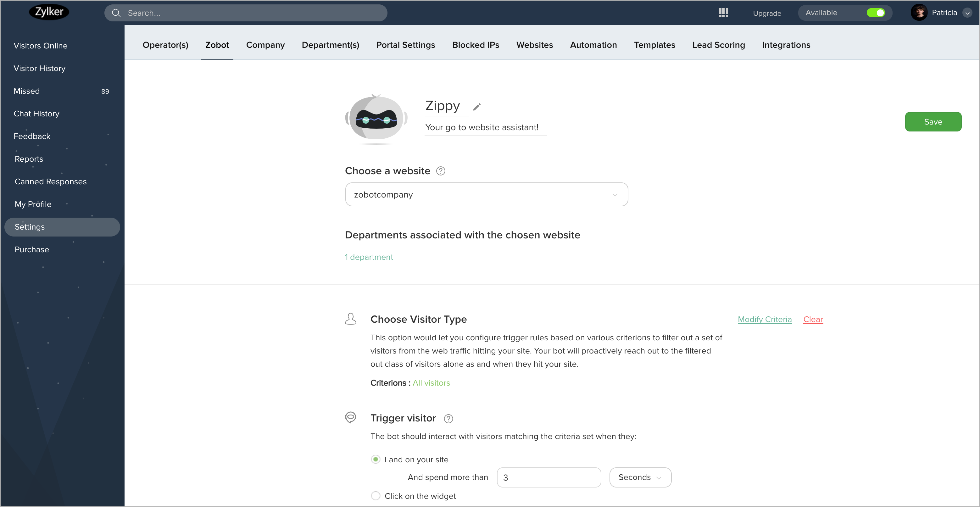Click the Missed count badge 89
Image resolution: width=980 pixels, height=507 pixels.
click(x=105, y=91)
